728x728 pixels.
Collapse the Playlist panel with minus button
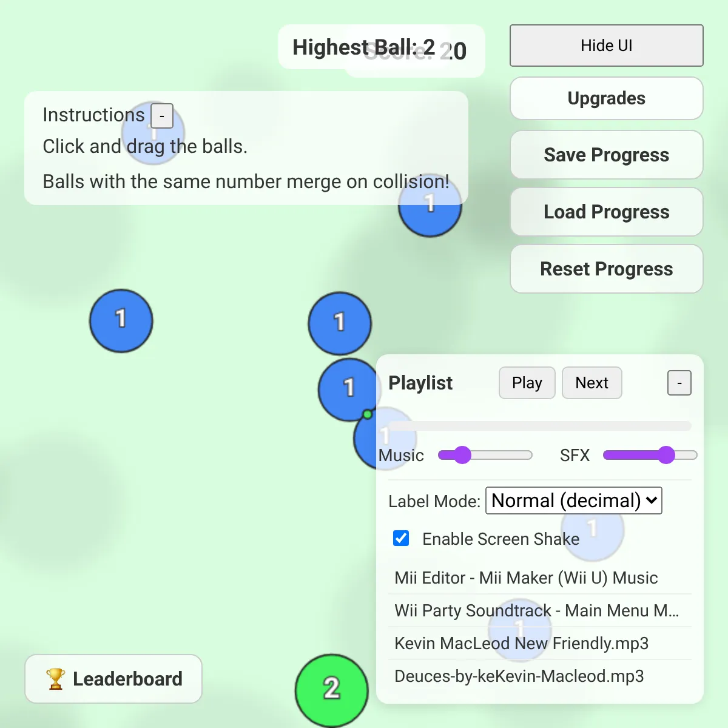tap(679, 383)
